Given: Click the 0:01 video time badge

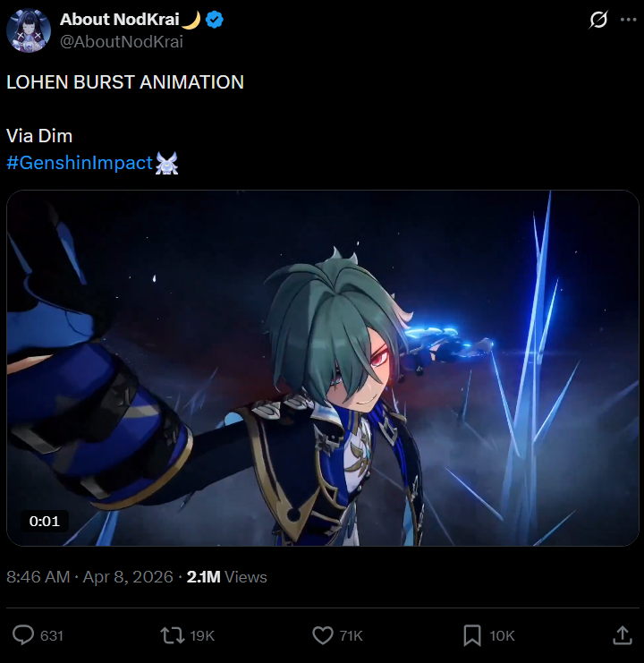Looking at the screenshot, I should (x=45, y=521).
